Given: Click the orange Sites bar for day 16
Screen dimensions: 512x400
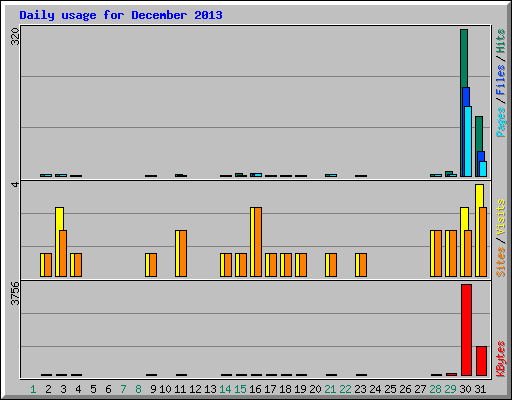Looking at the screenshot, I should point(258,242).
